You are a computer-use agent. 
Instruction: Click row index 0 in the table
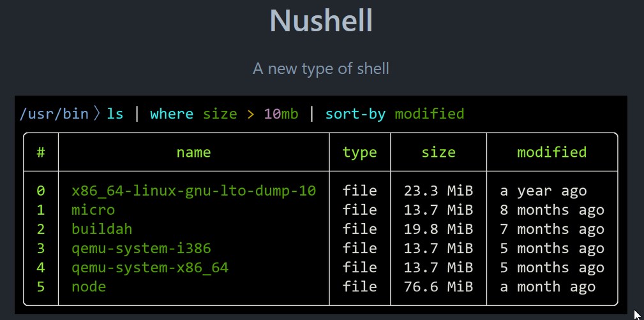coord(41,191)
